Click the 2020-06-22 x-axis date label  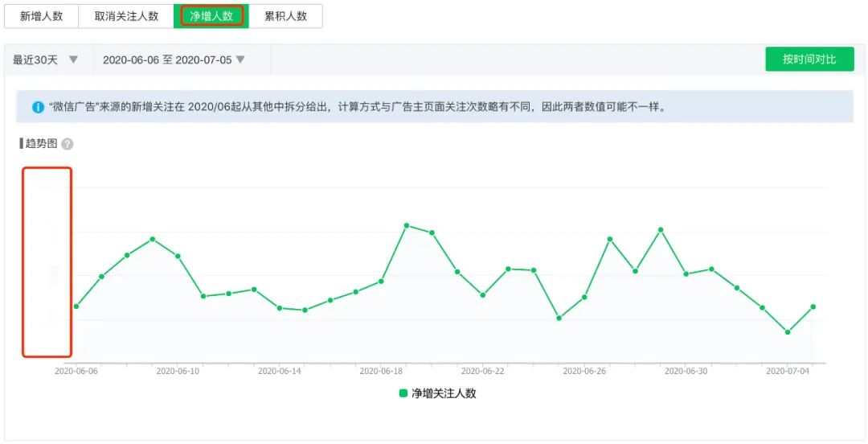point(482,372)
